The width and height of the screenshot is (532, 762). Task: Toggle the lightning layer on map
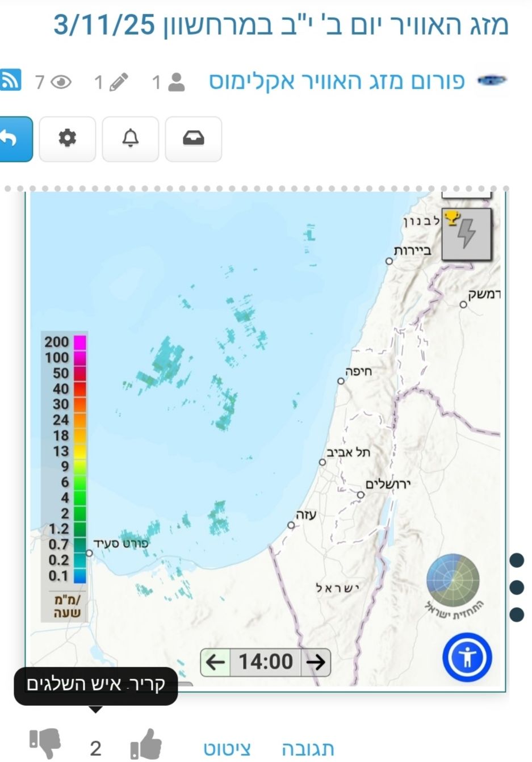(x=466, y=234)
